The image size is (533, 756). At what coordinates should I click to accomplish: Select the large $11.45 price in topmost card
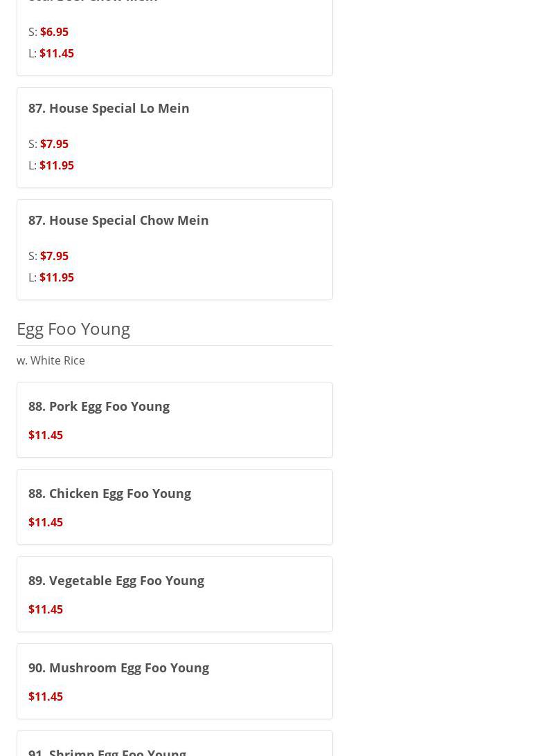point(56,53)
